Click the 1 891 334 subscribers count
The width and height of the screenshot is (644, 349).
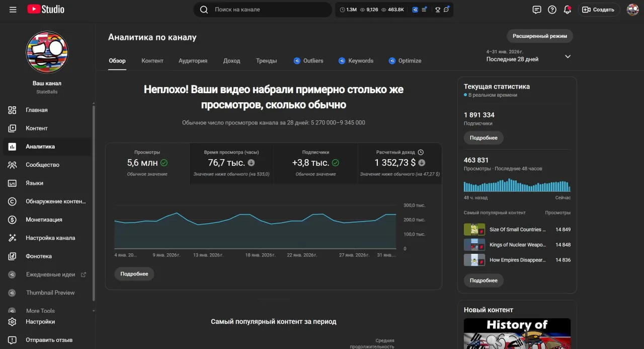[x=479, y=115]
